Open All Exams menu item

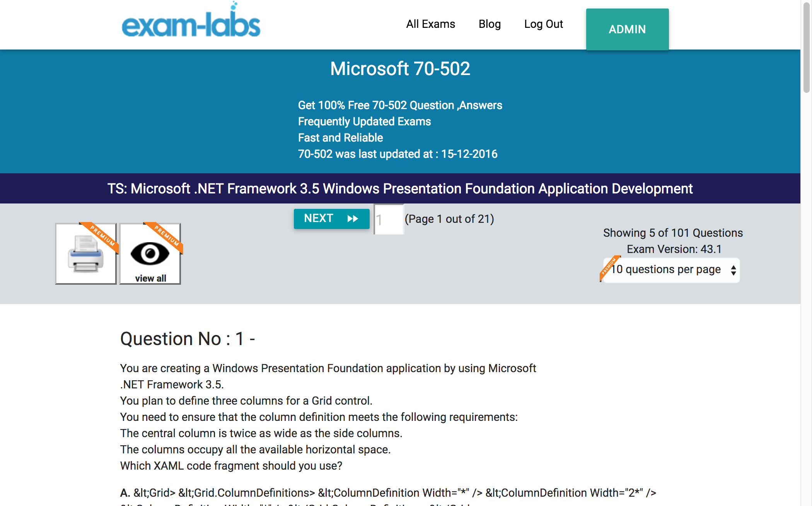tap(430, 24)
